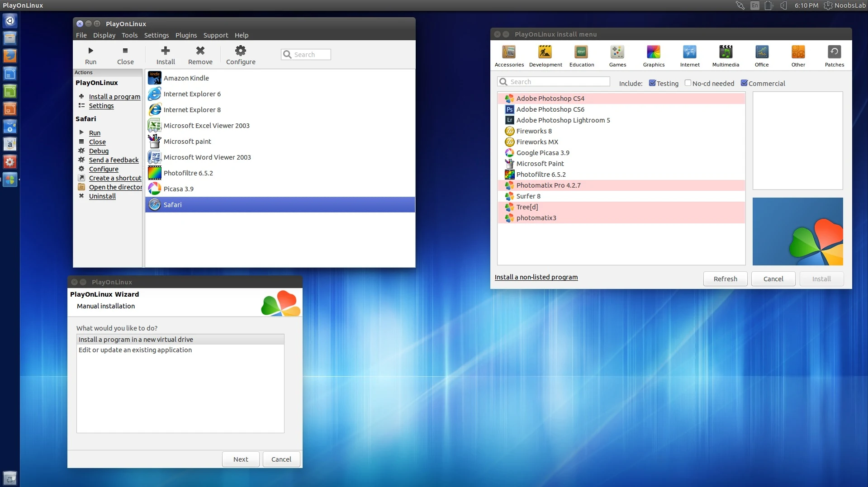
Task: Click Create a shortcut link
Action: (115, 178)
